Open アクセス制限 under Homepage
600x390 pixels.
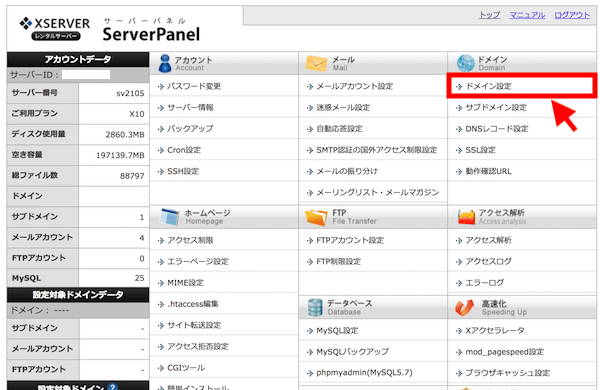(190, 240)
